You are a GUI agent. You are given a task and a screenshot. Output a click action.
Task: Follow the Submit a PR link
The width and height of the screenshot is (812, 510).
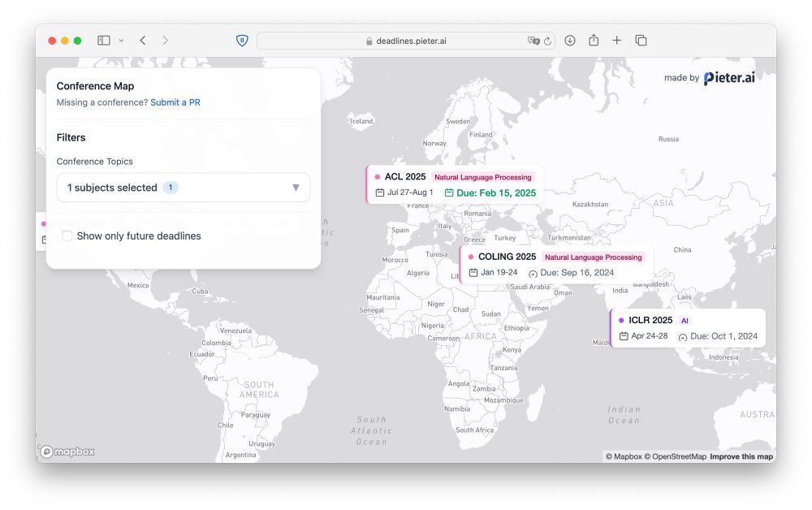click(x=175, y=102)
